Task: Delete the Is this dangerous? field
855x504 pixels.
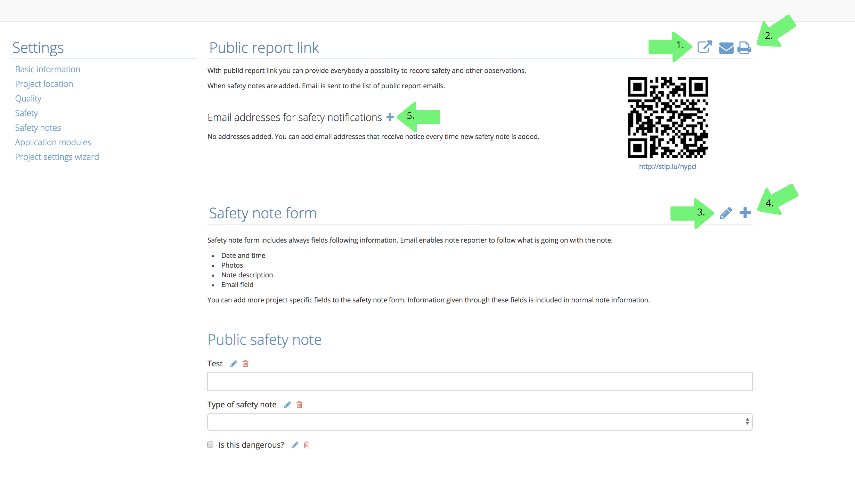Action: point(307,445)
